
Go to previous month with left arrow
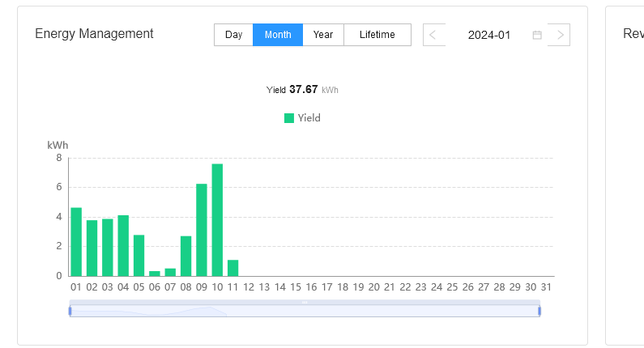coord(433,35)
